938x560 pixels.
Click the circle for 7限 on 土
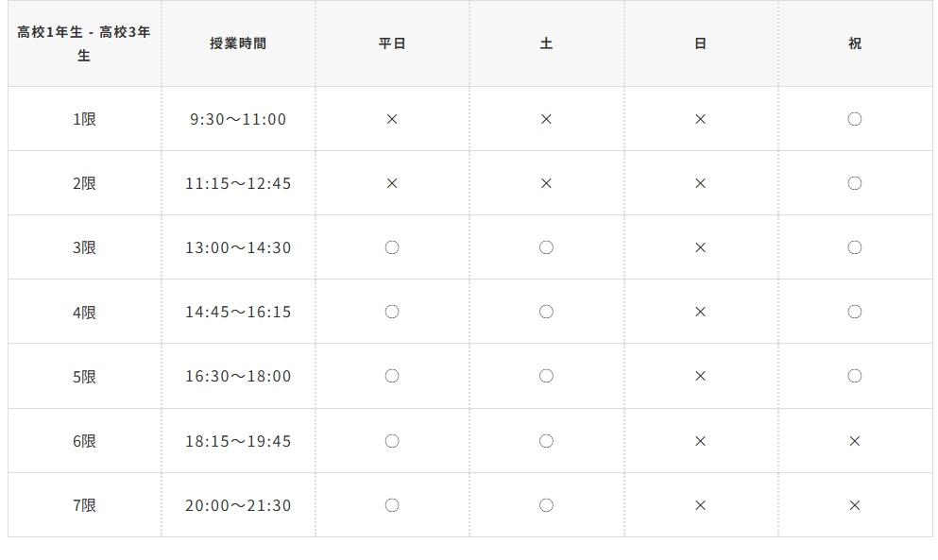[x=546, y=505]
